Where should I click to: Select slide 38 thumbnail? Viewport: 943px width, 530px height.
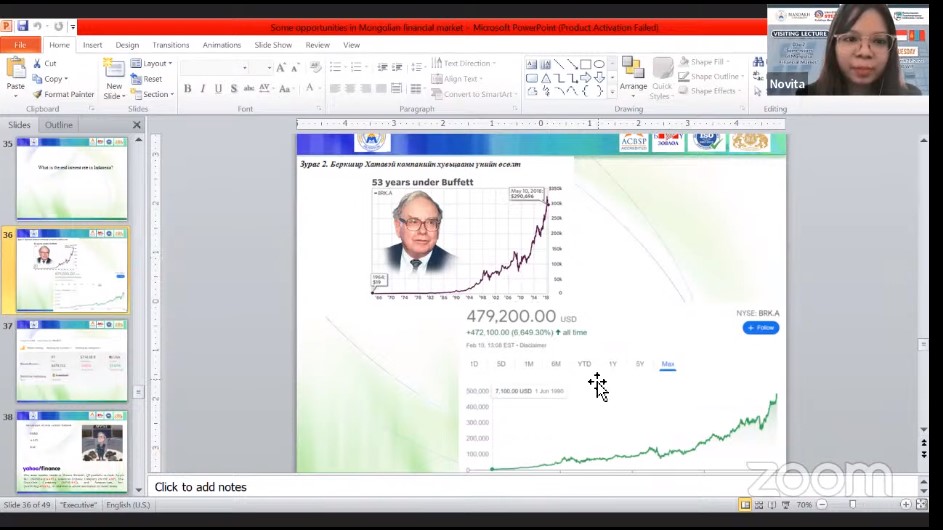point(72,452)
